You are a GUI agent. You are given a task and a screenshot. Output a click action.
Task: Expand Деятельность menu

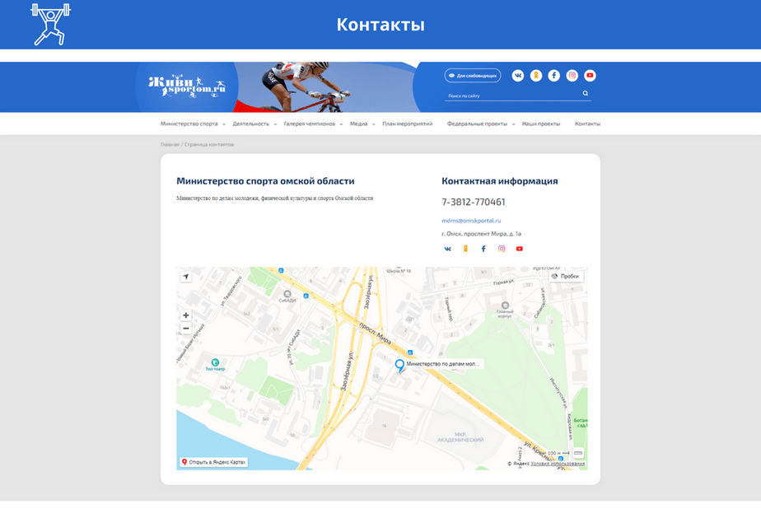tap(254, 124)
